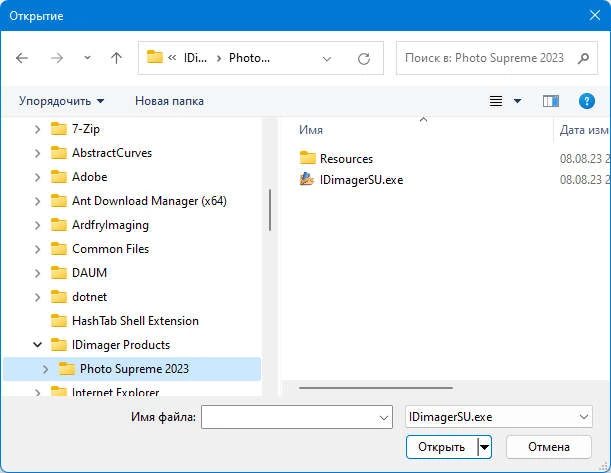Click the Открыть button
Image resolution: width=611 pixels, height=473 pixels.
tap(441, 447)
